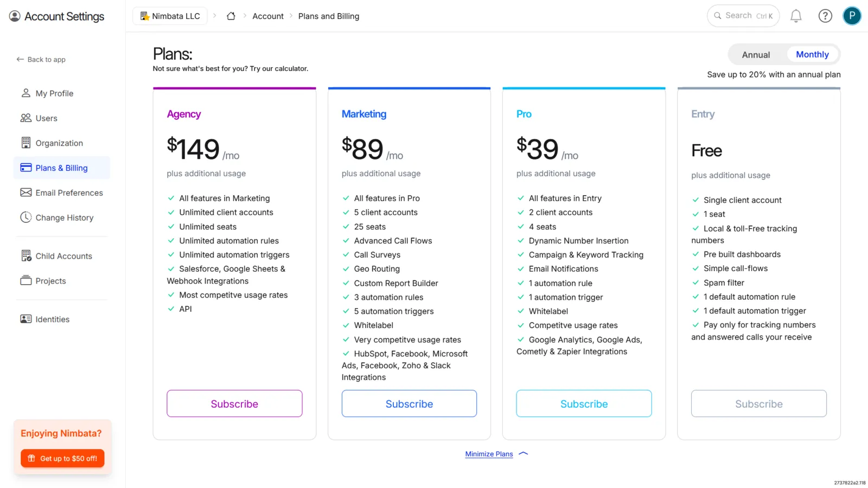
Task: Open the Projects menu item
Action: tap(61, 281)
